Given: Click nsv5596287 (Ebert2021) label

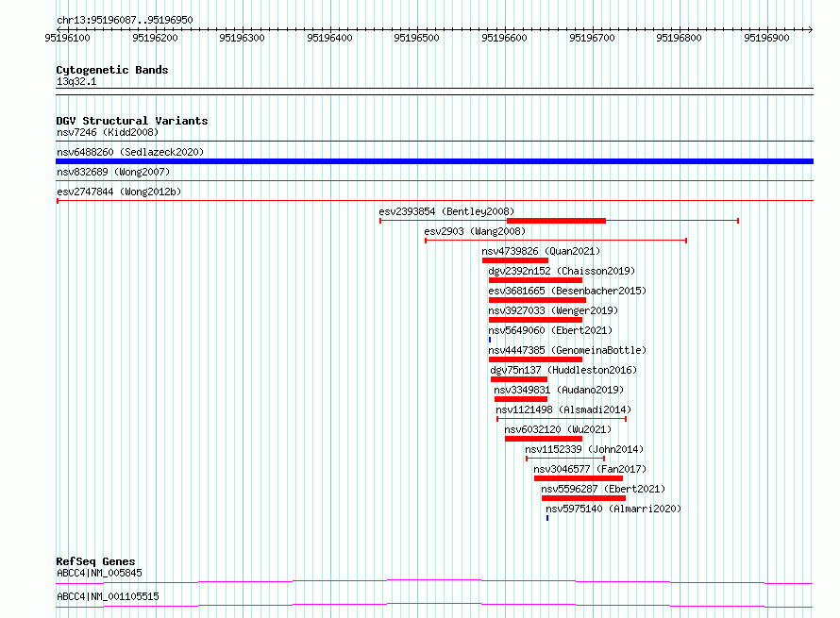Looking at the screenshot, I should 603,489.
